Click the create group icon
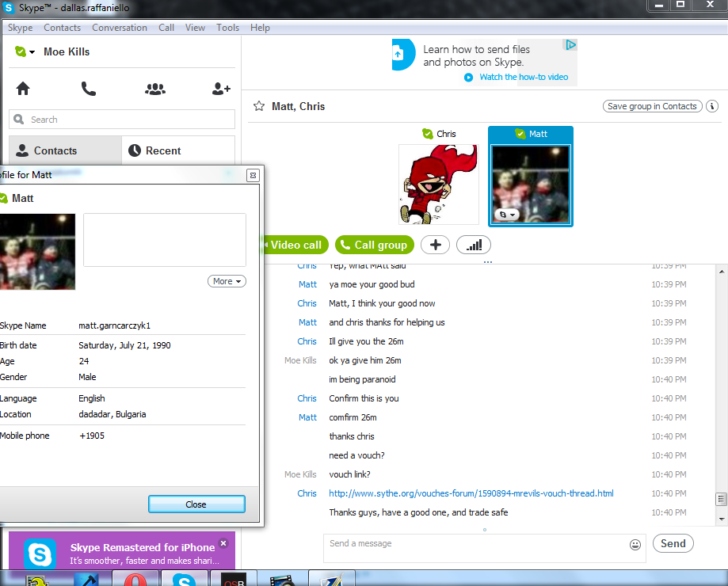Viewport: 728px width, 586px height. tap(155, 89)
